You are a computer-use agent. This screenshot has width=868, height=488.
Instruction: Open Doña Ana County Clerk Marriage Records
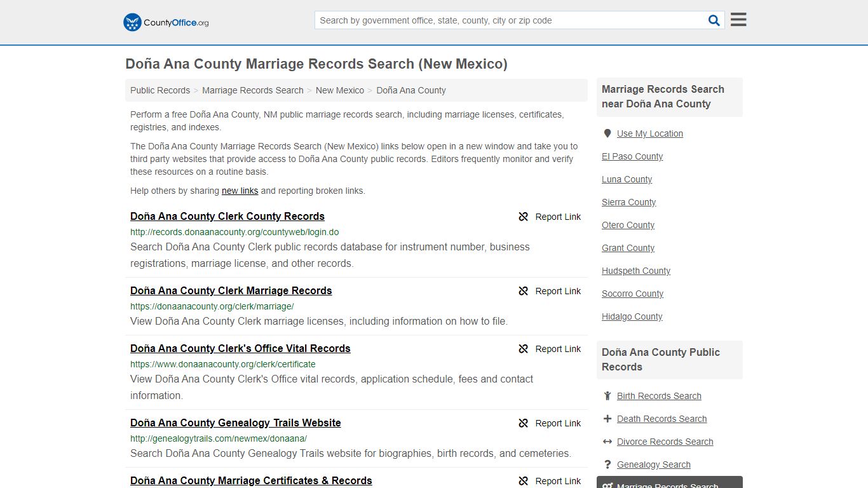(x=231, y=290)
